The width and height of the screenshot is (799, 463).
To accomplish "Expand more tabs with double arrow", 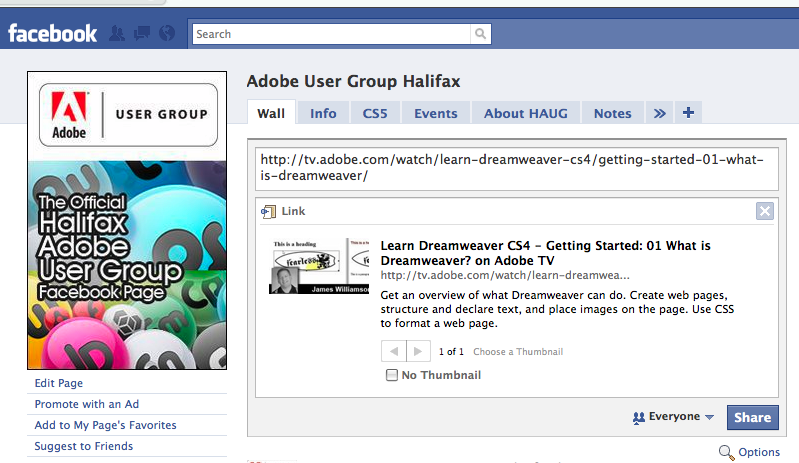I will [659, 113].
